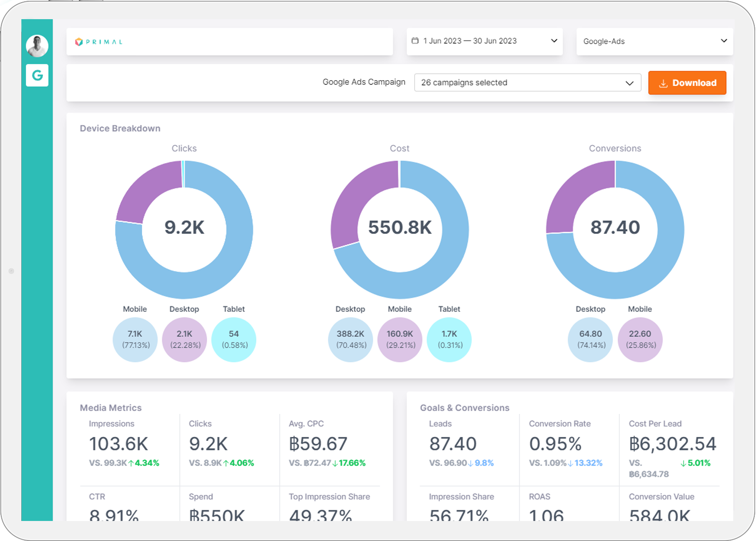Click the Mobile 160.9K cost bubble
Viewport: 756px width, 541px height.
[400, 339]
